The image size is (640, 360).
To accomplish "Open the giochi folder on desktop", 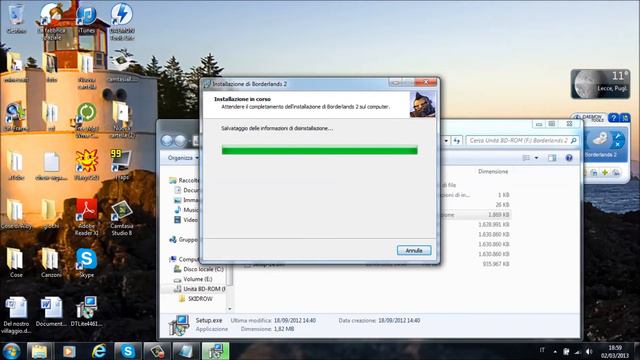I will coord(51,214).
